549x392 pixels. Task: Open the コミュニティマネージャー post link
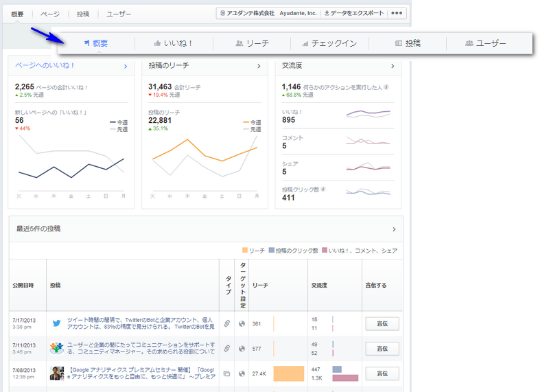[x=141, y=348]
